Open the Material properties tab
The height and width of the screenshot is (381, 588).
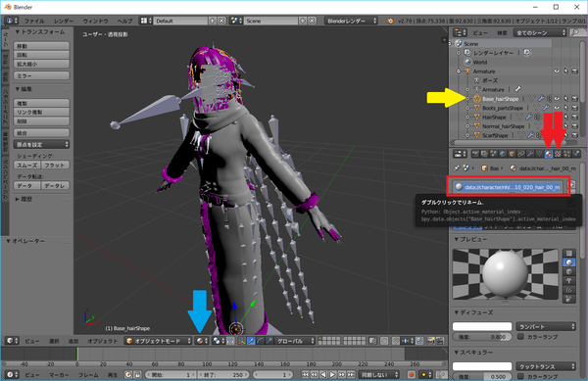pos(549,154)
